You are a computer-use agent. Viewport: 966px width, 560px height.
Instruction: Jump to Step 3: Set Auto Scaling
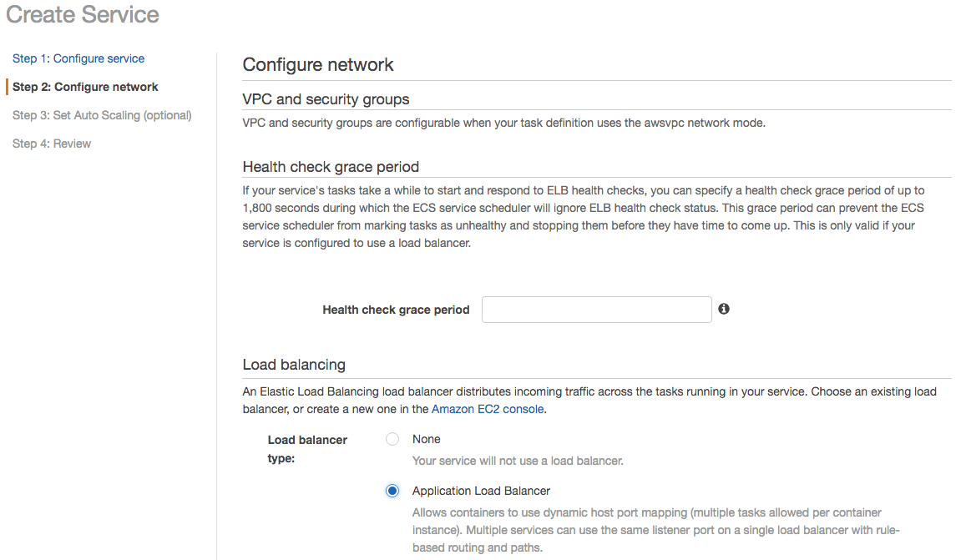(x=102, y=115)
